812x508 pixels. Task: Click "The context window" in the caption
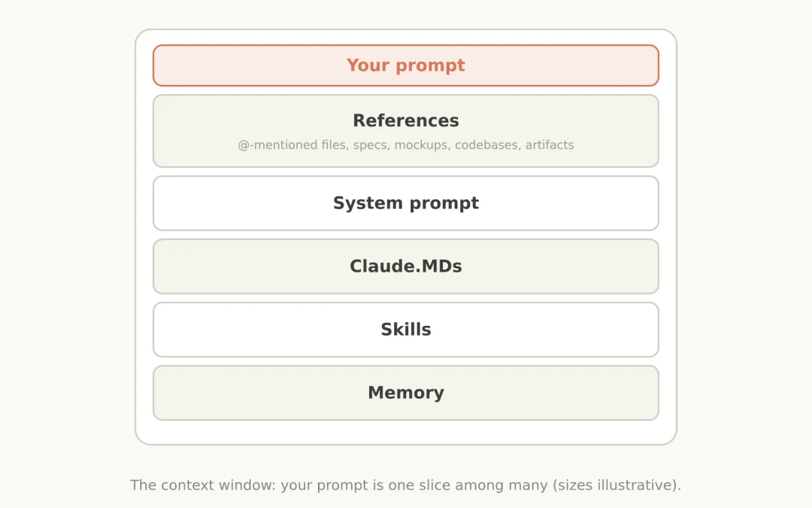(202, 485)
